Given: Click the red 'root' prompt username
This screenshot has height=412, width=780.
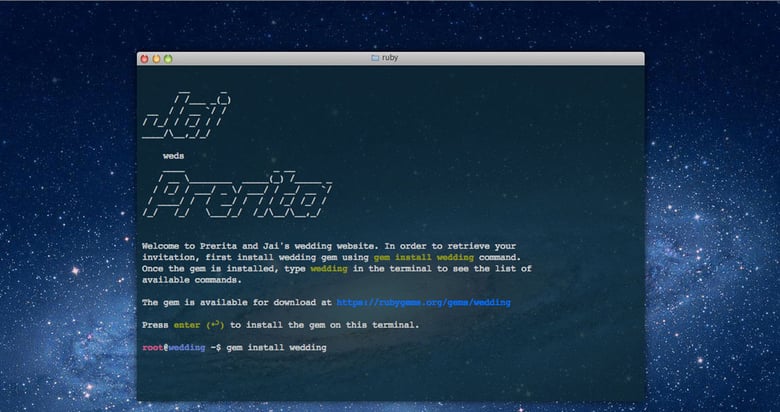Looking at the screenshot, I should [152, 347].
